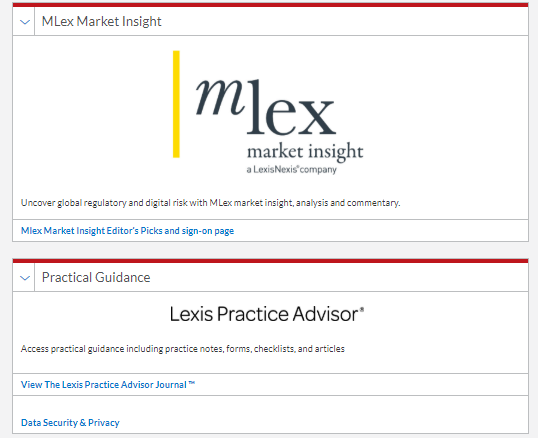Click the Practical Guidance header title

(x=96, y=277)
